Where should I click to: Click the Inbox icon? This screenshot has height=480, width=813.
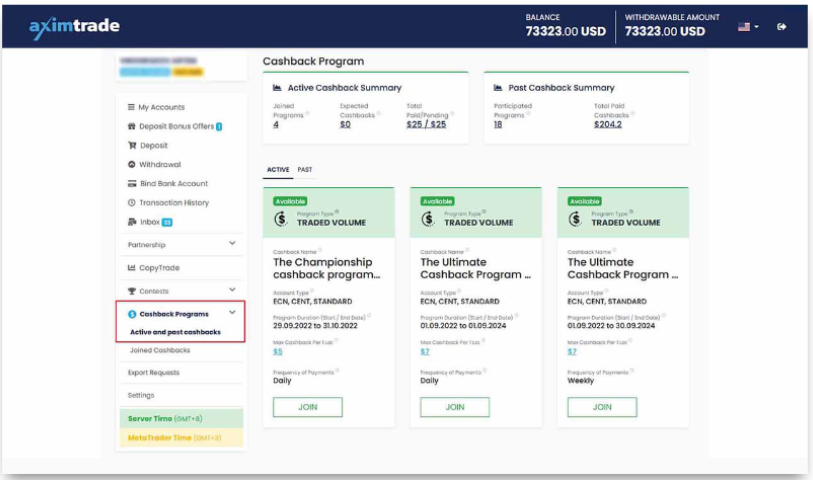click(132, 222)
